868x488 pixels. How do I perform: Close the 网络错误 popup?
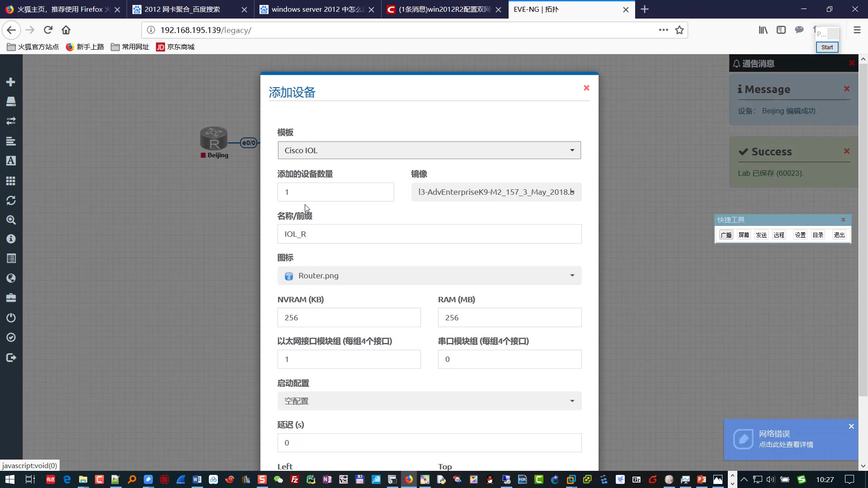[x=851, y=426]
